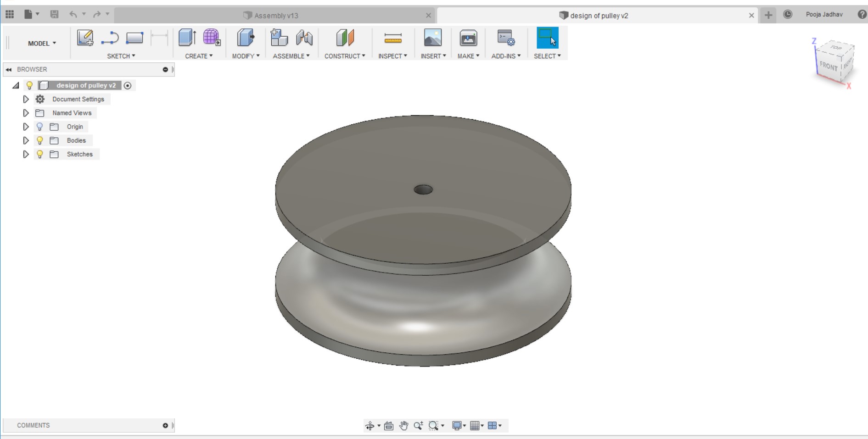Click the Viewports layout icon
The image size is (868, 439).
pyautogui.click(x=492, y=426)
